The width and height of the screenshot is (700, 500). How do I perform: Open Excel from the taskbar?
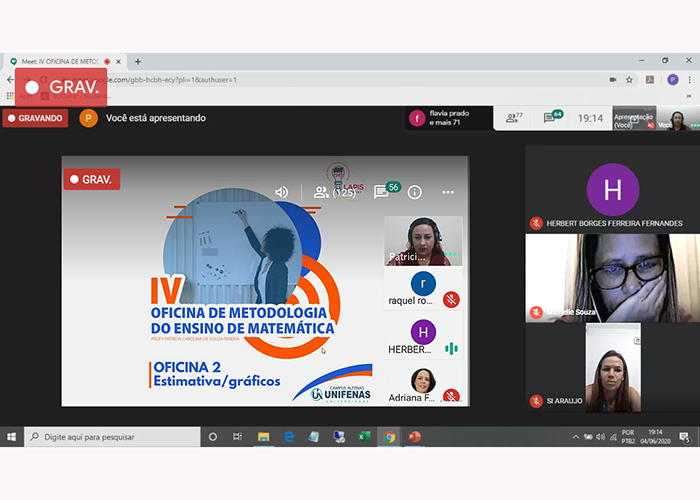click(364, 437)
